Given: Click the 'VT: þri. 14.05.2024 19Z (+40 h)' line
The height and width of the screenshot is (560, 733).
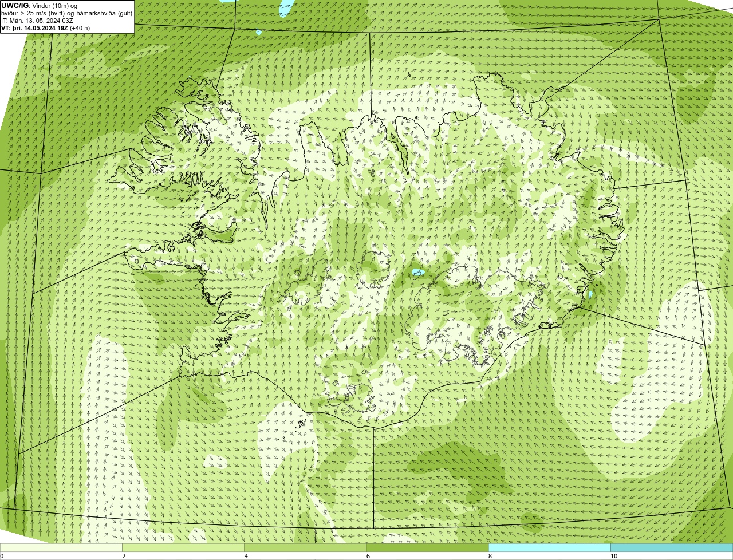Looking at the screenshot, I should [46, 28].
